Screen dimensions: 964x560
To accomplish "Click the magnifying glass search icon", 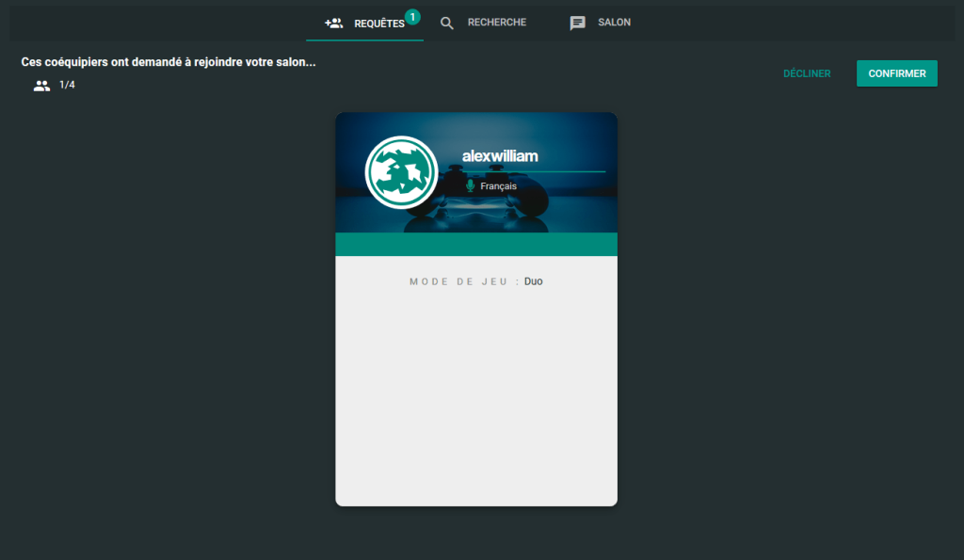I will coord(447,24).
